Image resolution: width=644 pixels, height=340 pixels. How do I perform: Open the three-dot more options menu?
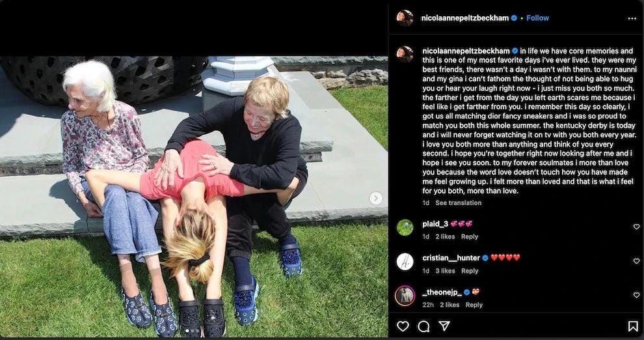click(x=632, y=18)
